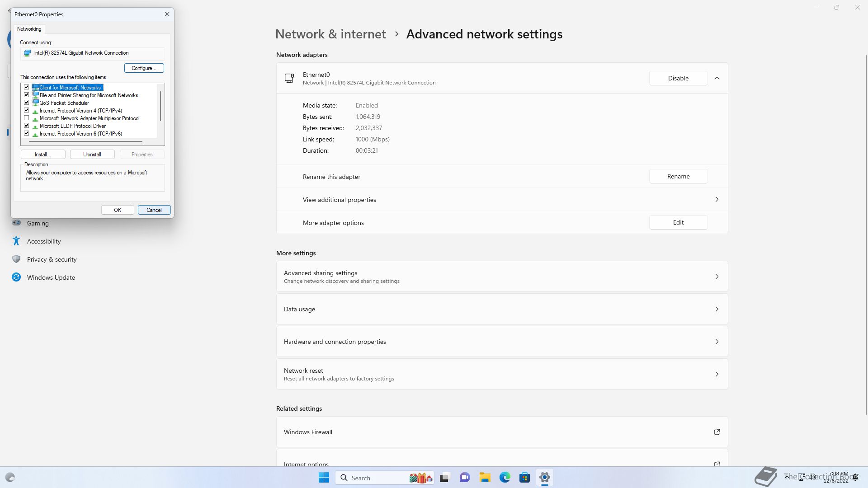Open Advanced sharing settings chevron
868x488 pixels.
click(717, 277)
